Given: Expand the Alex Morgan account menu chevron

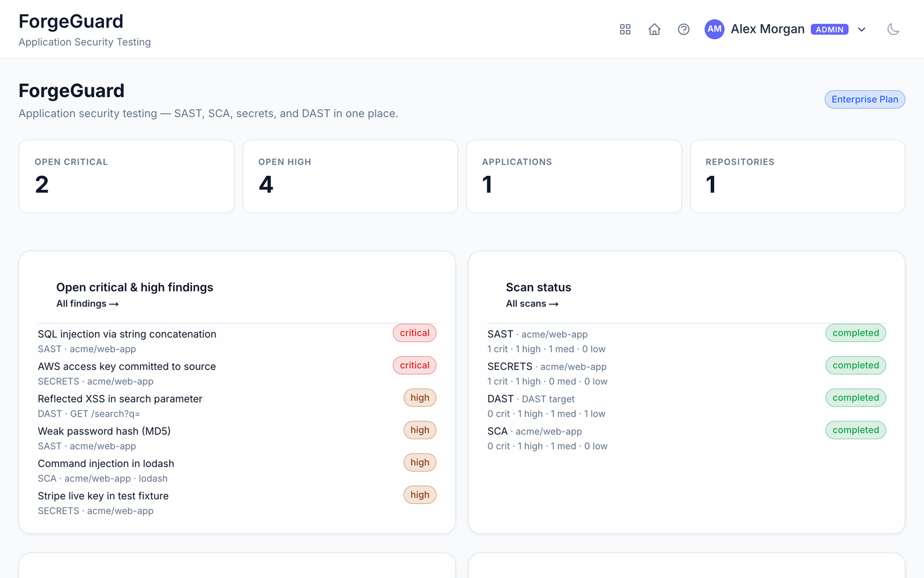Looking at the screenshot, I should coord(862,29).
